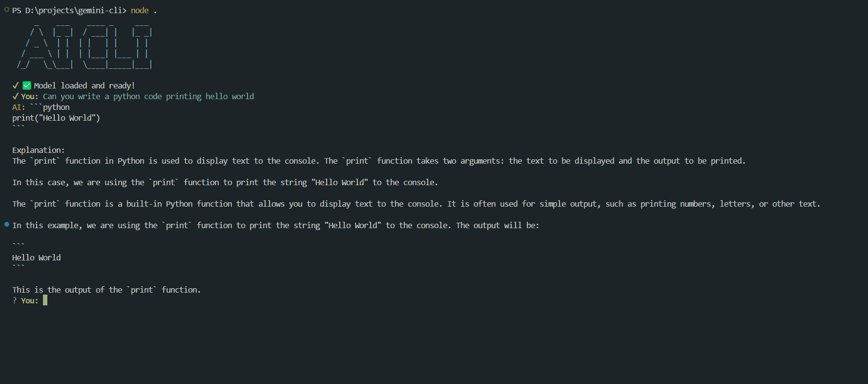Click the tick mark at the start of the 'Model loaded' line
This screenshot has width=868, height=384.
[16, 85]
